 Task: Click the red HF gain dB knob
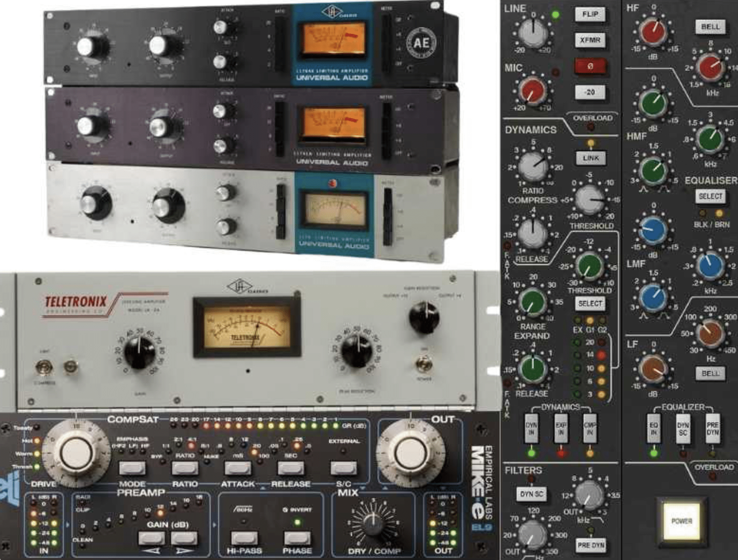click(x=654, y=31)
